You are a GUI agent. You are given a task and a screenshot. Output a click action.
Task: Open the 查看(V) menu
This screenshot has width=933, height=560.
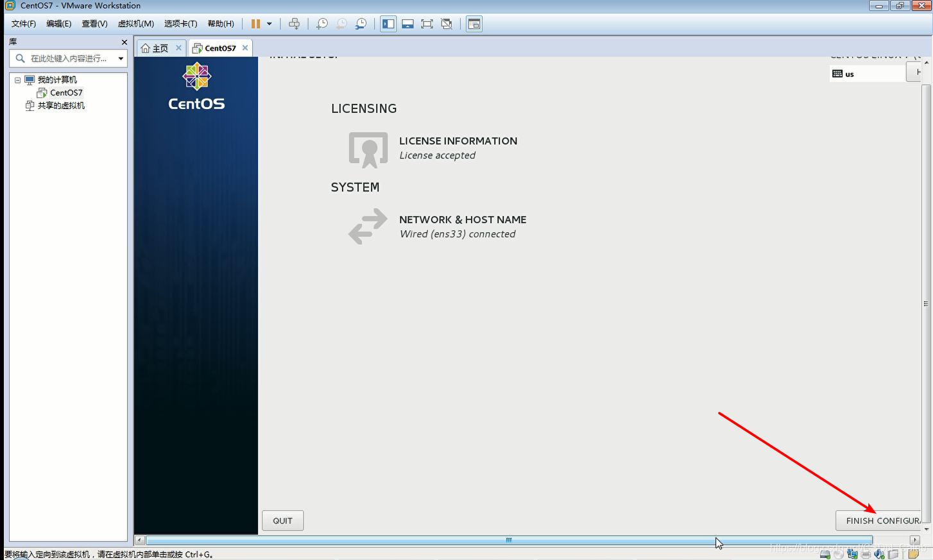coord(94,24)
